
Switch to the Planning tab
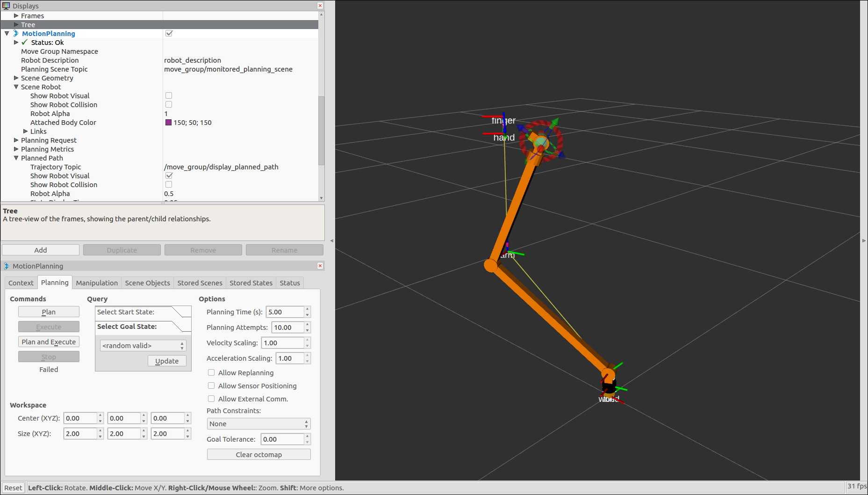[x=55, y=282]
